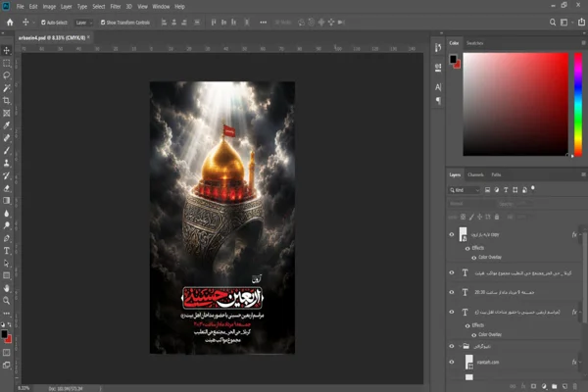Select the Magic Wand tool

pos(7,88)
